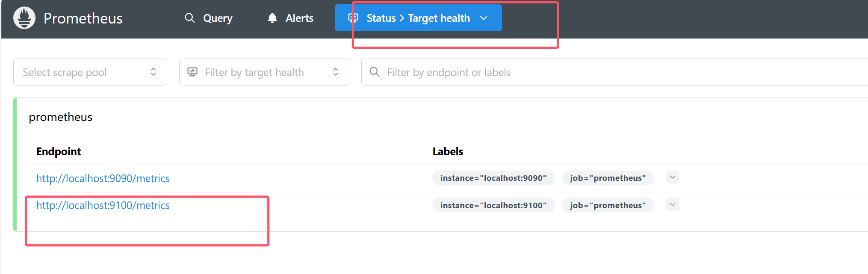Click the search icon in endpoint filter

(x=374, y=72)
